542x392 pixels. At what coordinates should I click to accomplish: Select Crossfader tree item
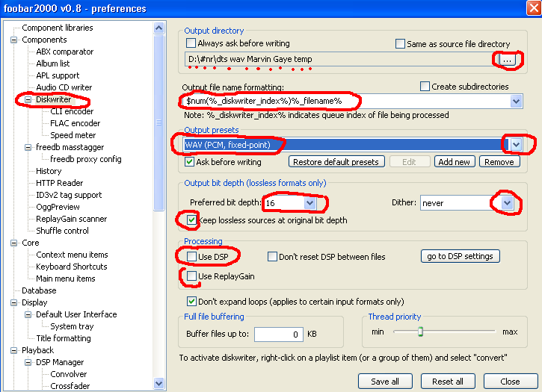coord(70,386)
